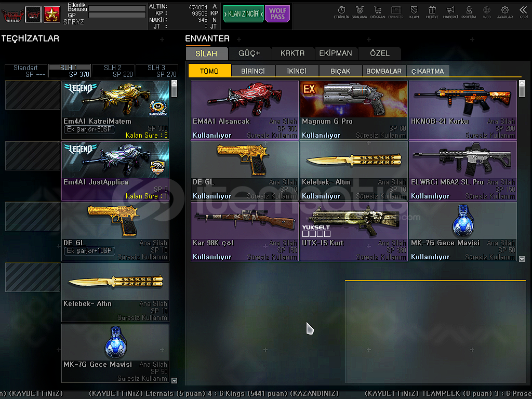Select DE GL pistol in inventory grid
The height and width of the screenshot is (399, 532).
[x=245, y=171]
